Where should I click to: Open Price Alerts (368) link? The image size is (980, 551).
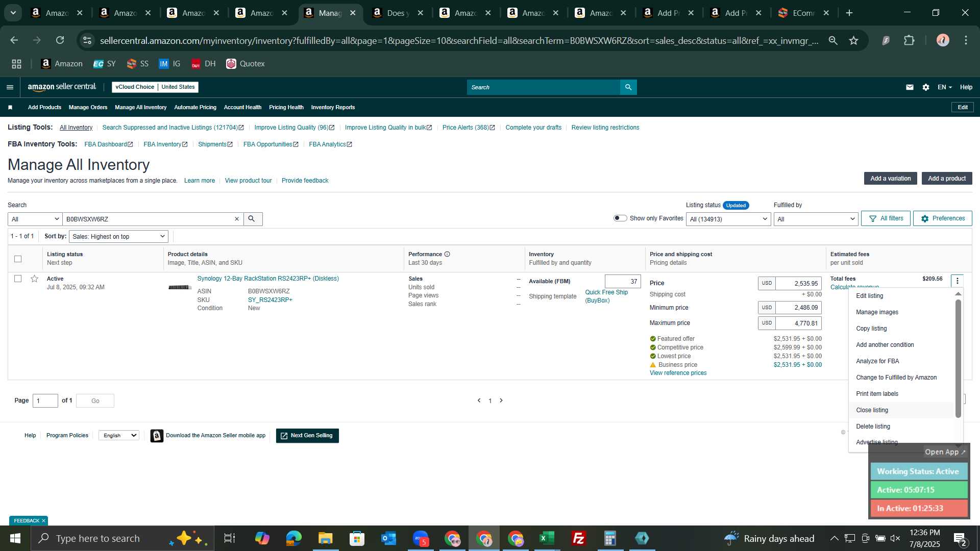469,128
